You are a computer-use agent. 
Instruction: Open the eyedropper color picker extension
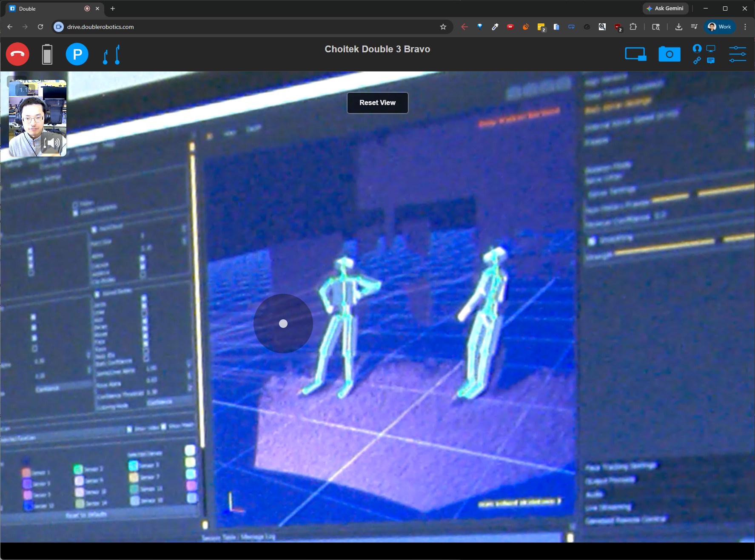(x=495, y=27)
